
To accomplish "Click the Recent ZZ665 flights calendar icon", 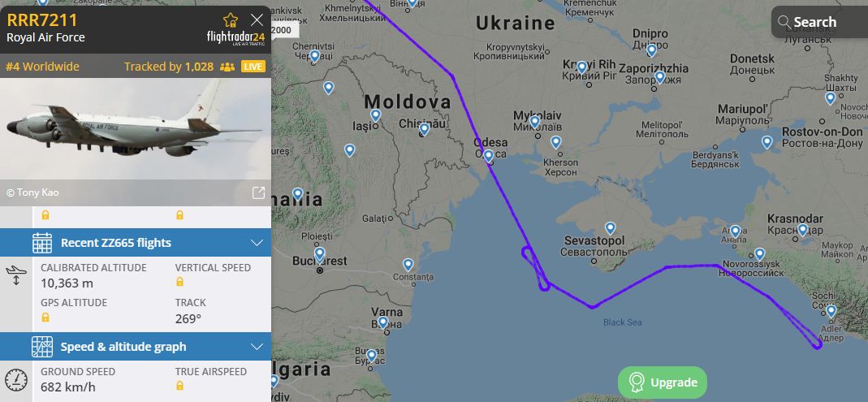I will click(x=42, y=243).
